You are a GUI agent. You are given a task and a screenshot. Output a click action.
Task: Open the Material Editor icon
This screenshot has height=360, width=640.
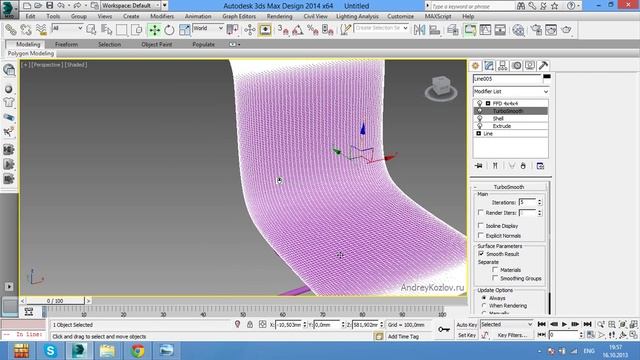click(x=518, y=30)
